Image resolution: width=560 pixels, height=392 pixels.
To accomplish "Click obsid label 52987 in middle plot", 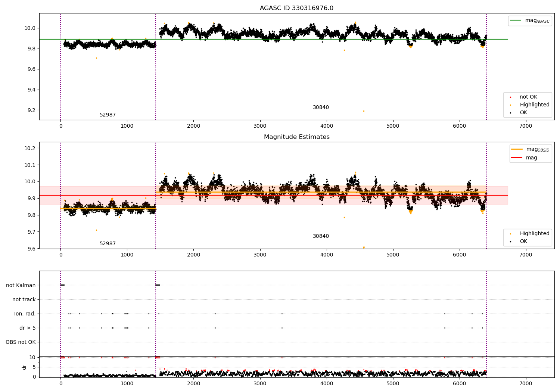I will 108,244.
